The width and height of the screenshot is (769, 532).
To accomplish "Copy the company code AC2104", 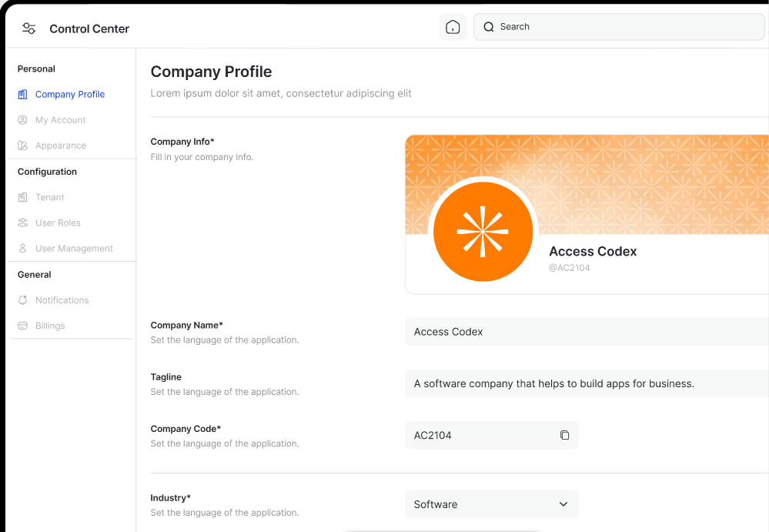I will coord(564,435).
